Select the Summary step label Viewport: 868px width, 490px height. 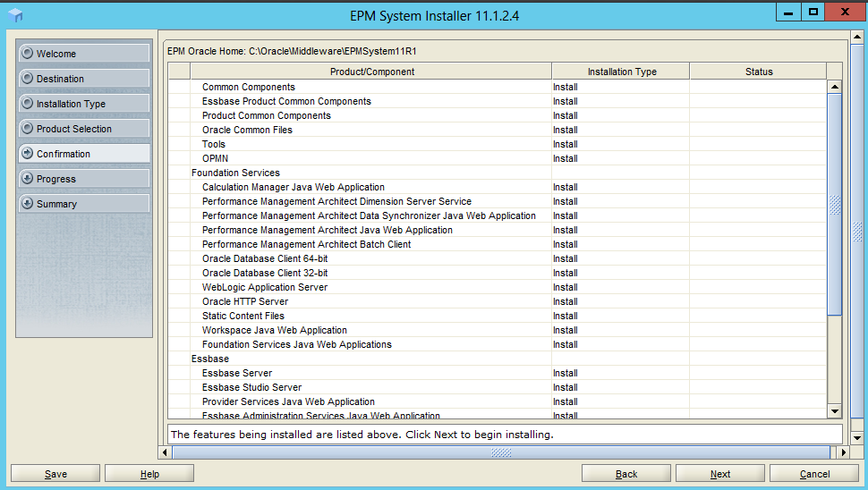56,204
